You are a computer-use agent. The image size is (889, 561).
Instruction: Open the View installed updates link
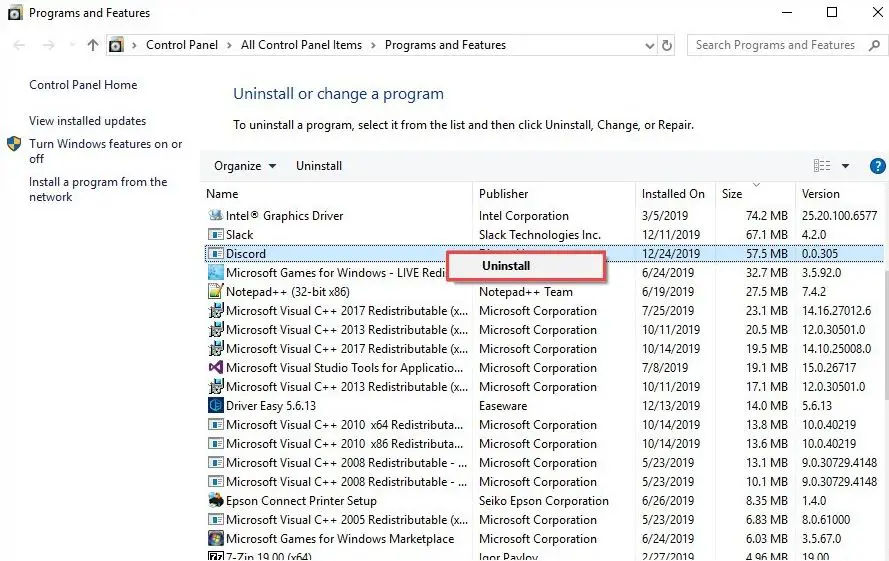tap(87, 121)
